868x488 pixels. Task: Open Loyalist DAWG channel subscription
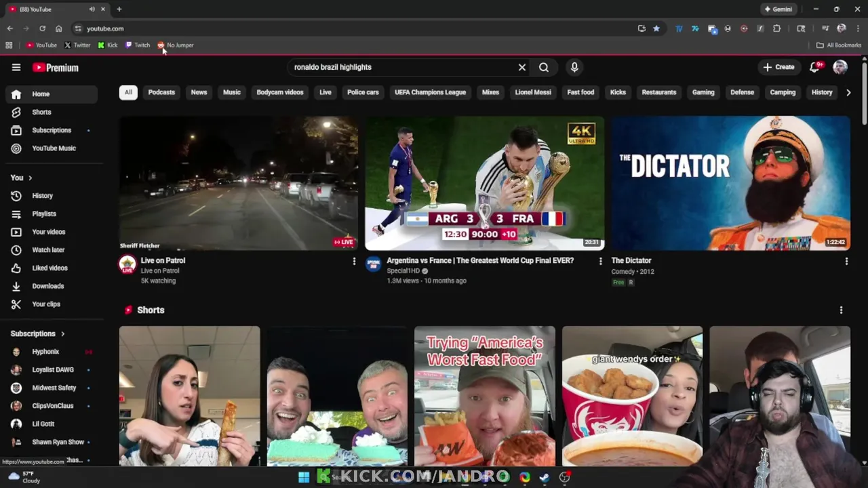point(52,369)
